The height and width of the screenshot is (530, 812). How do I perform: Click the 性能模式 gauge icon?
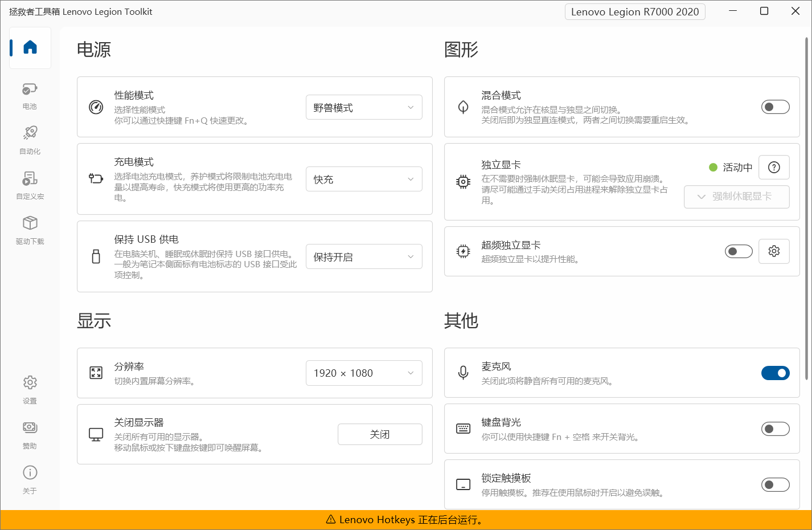pos(96,107)
